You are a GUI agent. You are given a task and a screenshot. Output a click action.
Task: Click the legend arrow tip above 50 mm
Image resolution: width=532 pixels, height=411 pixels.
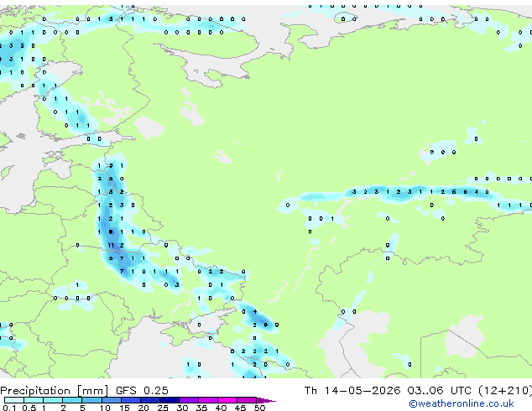266,400
